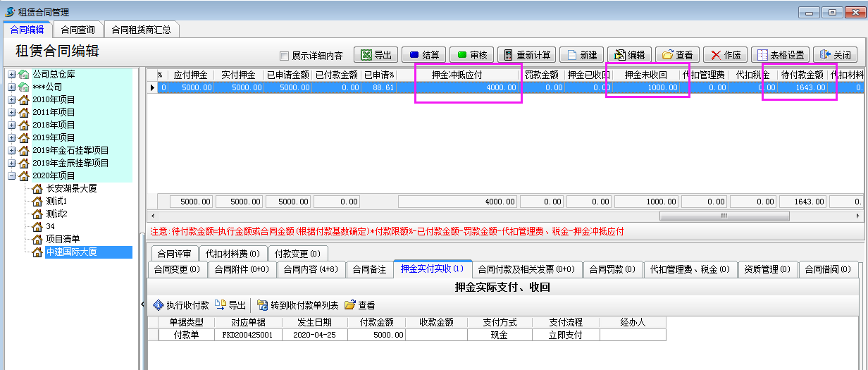Click 转到收付款单列表 button
Image resolution: width=868 pixels, height=370 pixels.
pos(297,305)
